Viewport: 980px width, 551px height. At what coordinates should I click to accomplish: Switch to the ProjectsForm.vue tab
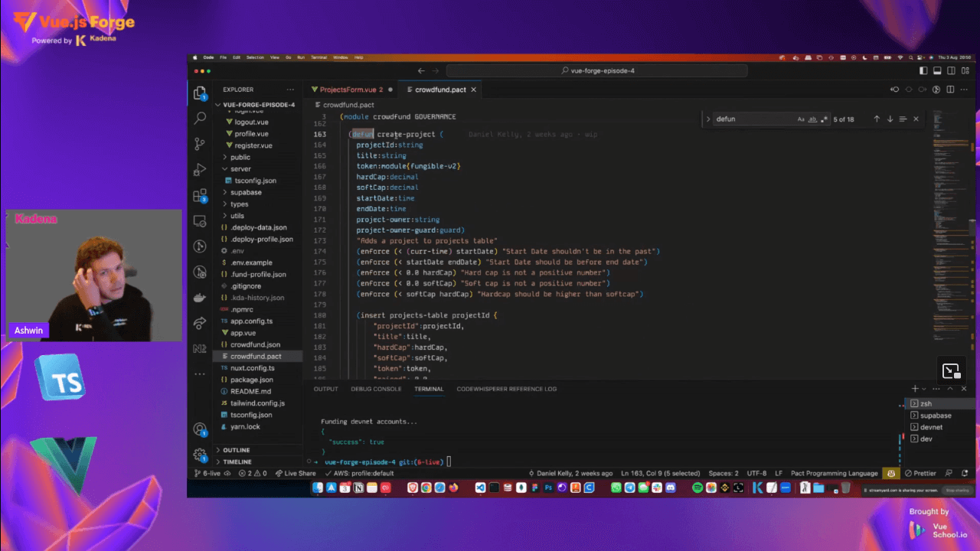point(350,90)
